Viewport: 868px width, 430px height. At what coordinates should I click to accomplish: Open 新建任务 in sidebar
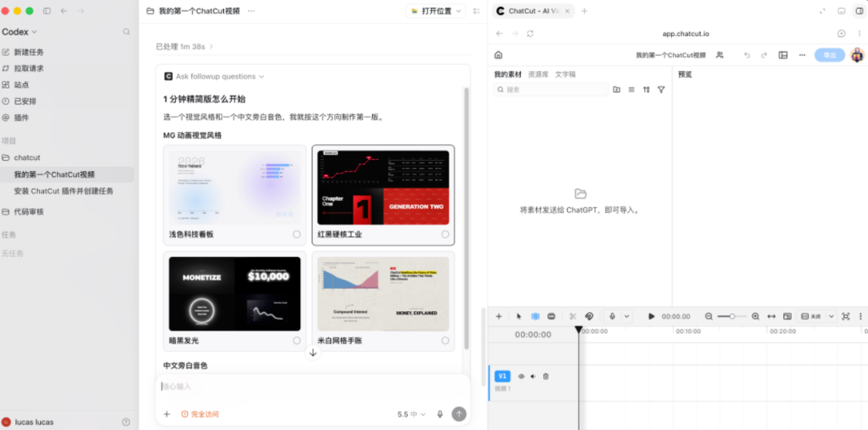tap(29, 52)
